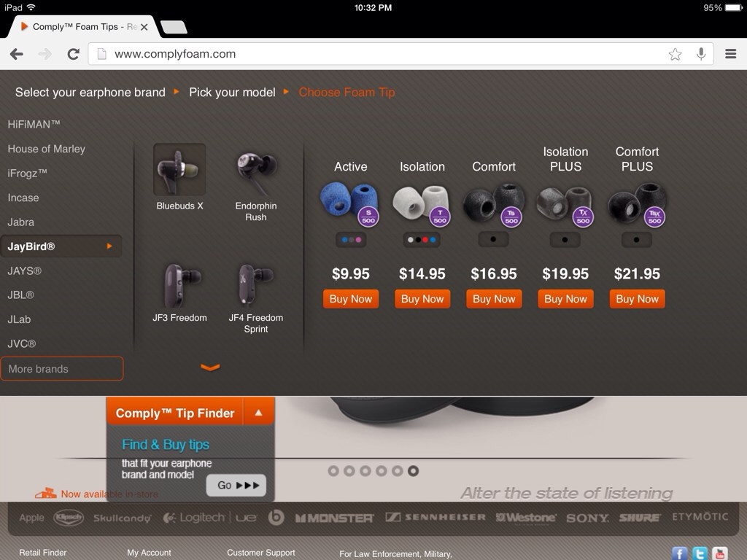
Task: Open the Find & Buy tips link
Action: pos(166,444)
